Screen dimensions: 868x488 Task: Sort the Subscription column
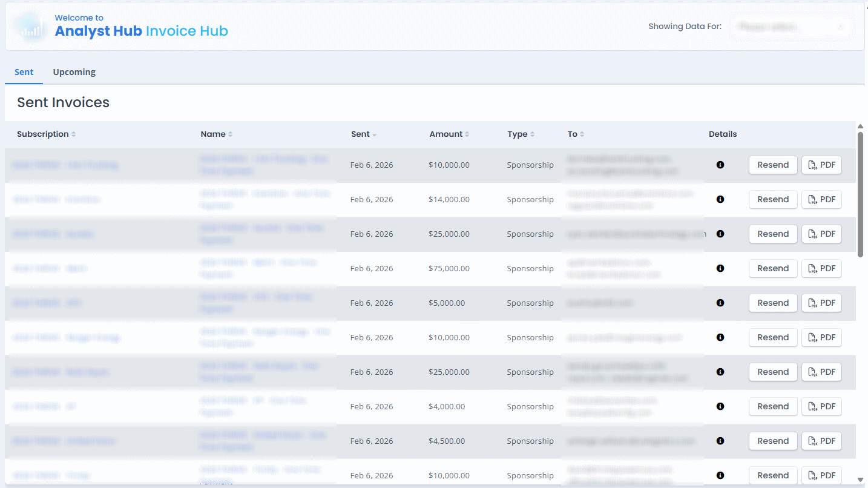tap(46, 134)
